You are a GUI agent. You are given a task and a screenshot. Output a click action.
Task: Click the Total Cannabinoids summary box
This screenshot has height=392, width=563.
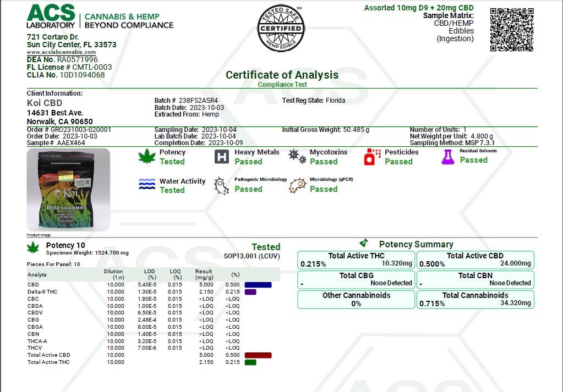click(475, 299)
